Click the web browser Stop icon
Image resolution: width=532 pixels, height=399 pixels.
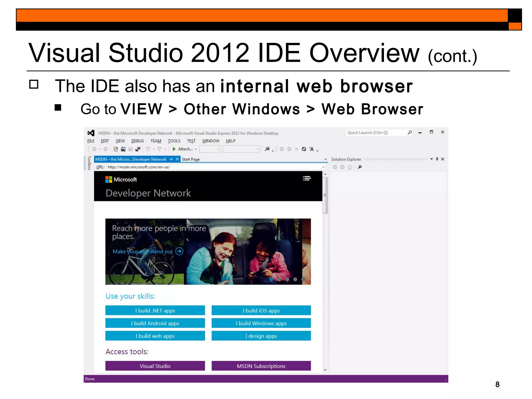click(x=296, y=149)
